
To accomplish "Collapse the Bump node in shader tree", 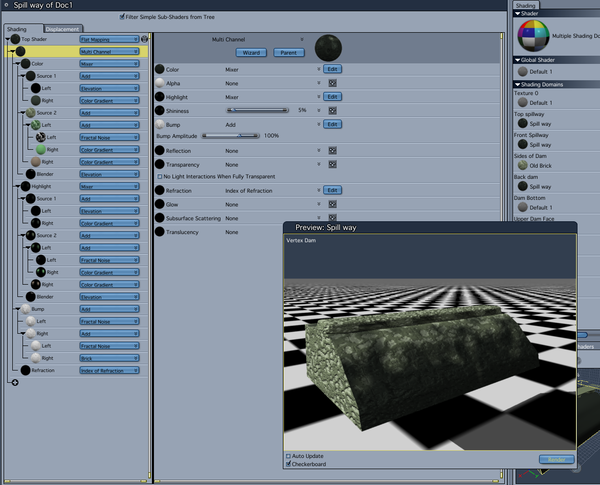I will tap(18, 309).
